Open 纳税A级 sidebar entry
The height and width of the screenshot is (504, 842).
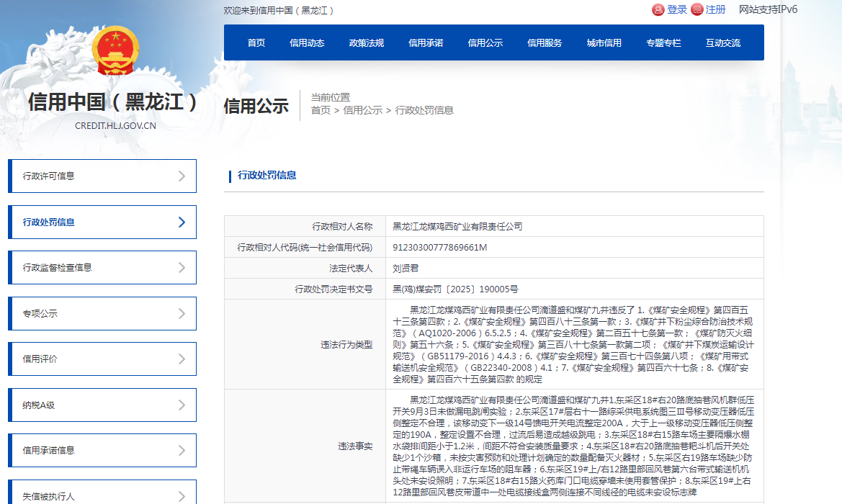(102, 405)
